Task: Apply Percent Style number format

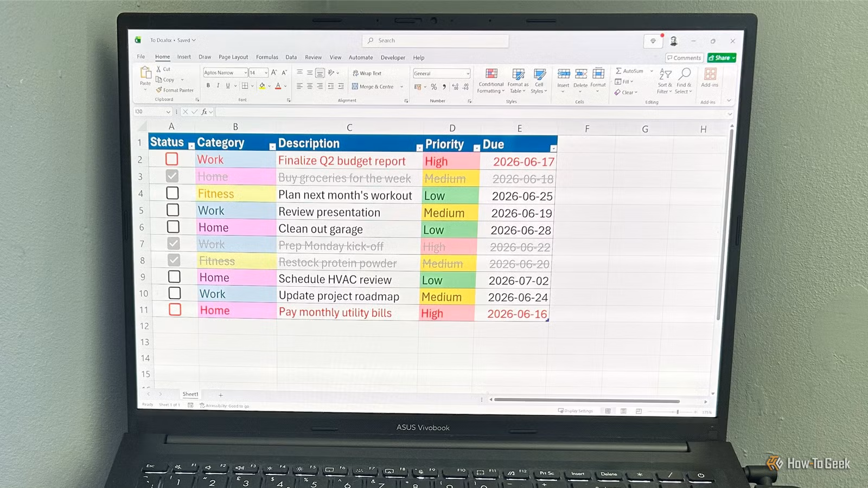Action: coord(434,87)
